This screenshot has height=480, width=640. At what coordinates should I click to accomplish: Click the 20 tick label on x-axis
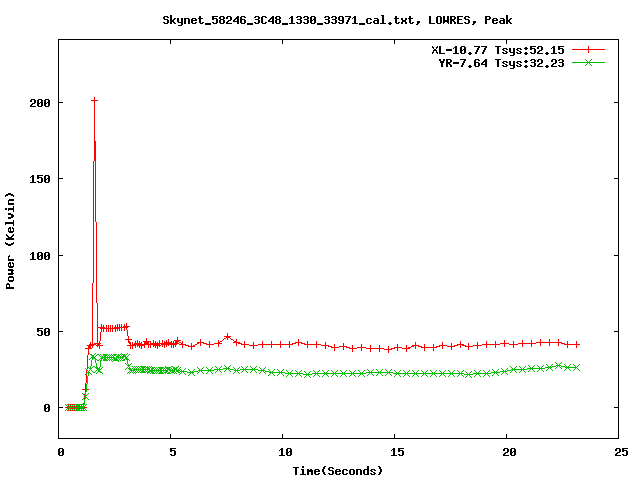[x=509, y=452]
